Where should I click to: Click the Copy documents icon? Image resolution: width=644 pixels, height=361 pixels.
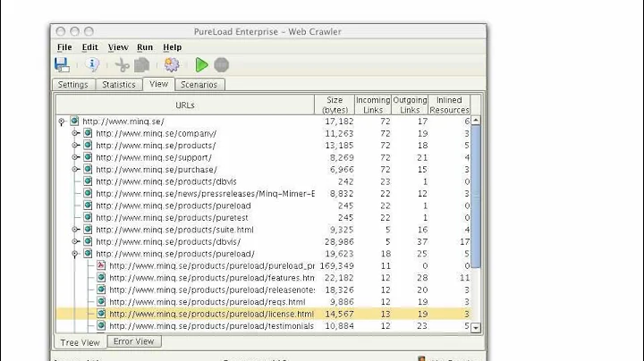(x=141, y=65)
